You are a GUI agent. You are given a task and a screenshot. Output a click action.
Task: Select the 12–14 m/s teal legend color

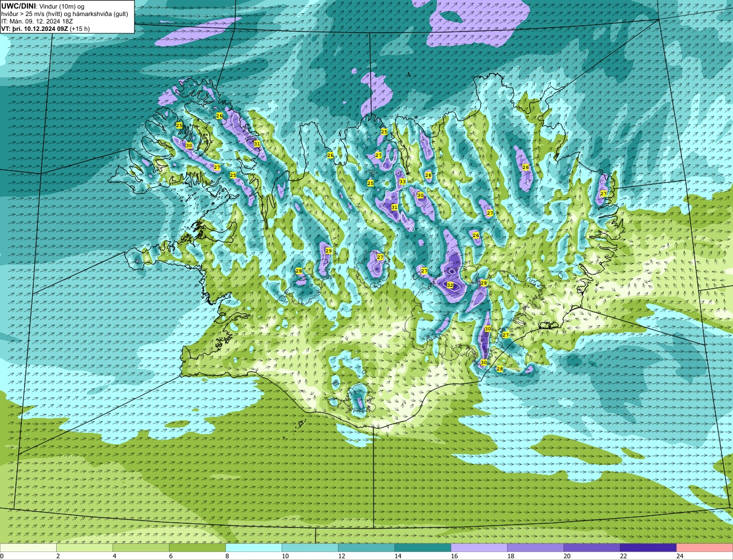pos(366,547)
